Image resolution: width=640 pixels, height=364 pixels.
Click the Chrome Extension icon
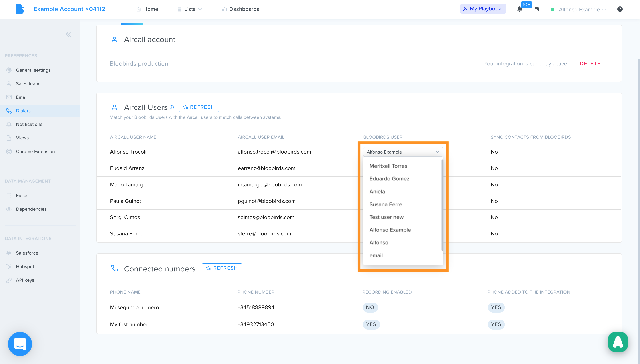[x=9, y=152]
